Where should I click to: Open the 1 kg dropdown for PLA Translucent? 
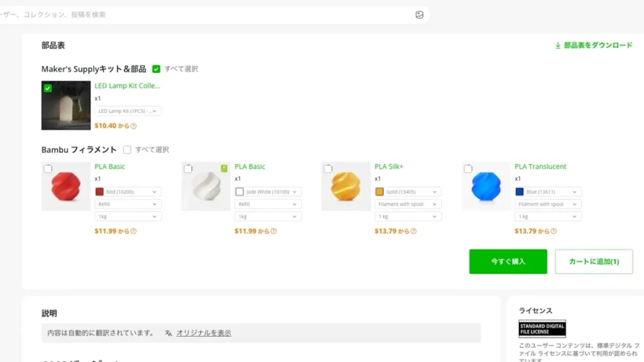point(548,216)
